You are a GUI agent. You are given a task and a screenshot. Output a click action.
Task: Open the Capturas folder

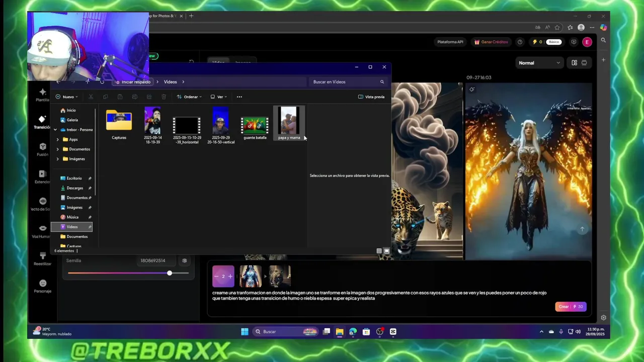(119, 125)
